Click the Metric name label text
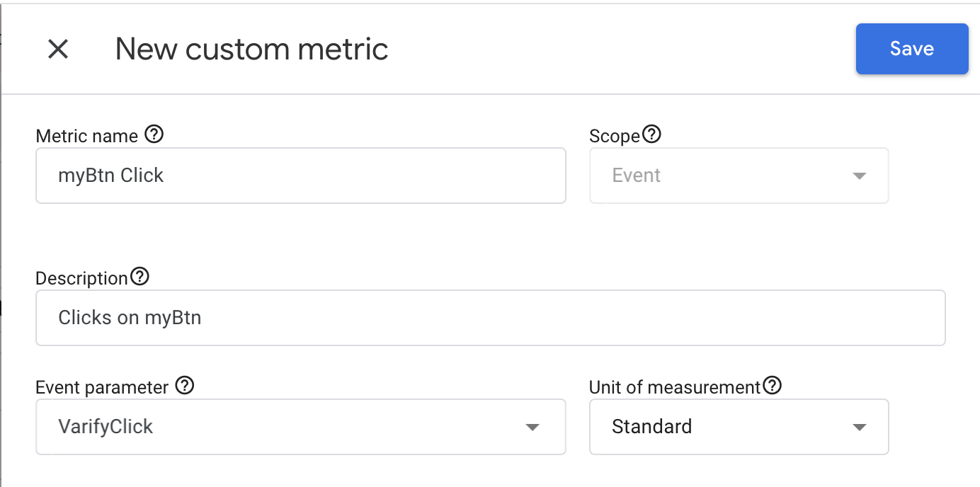Screen dimensions: 980x487 tap(87, 136)
